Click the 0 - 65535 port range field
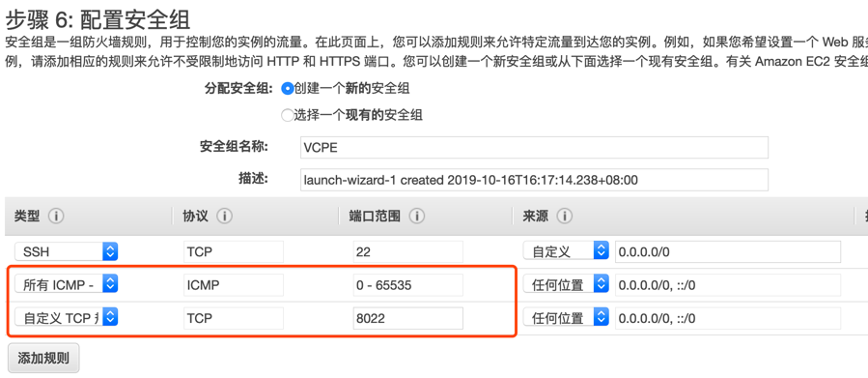 tap(408, 285)
